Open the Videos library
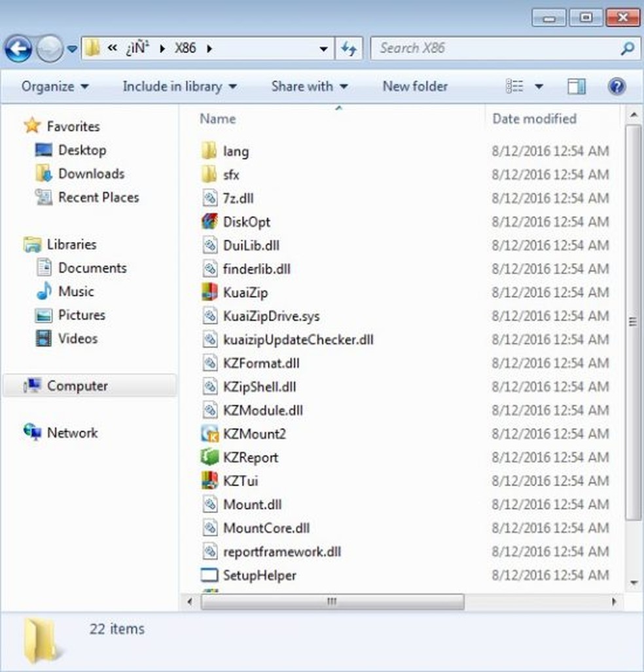 tap(78, 338)
